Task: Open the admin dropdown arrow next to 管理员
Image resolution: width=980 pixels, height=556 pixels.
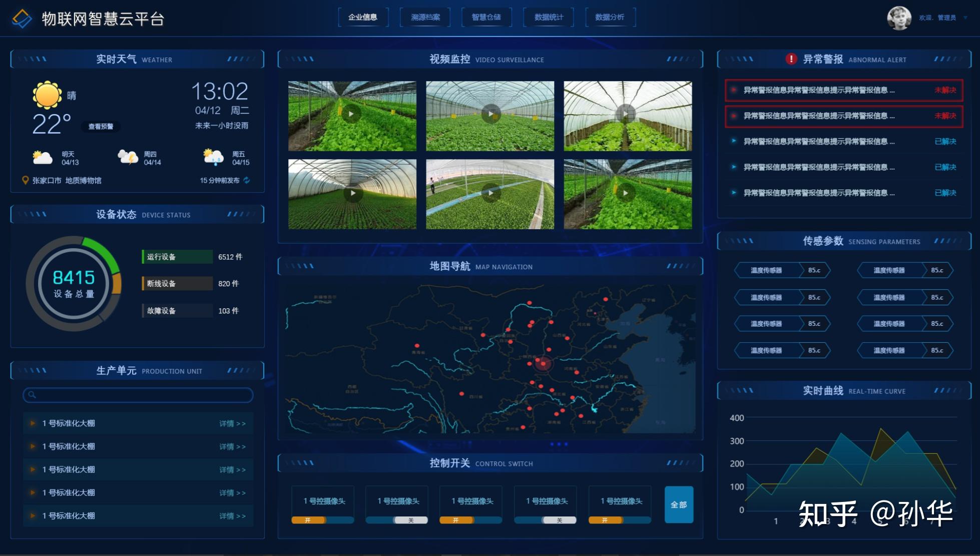Action: coord(965,18)
